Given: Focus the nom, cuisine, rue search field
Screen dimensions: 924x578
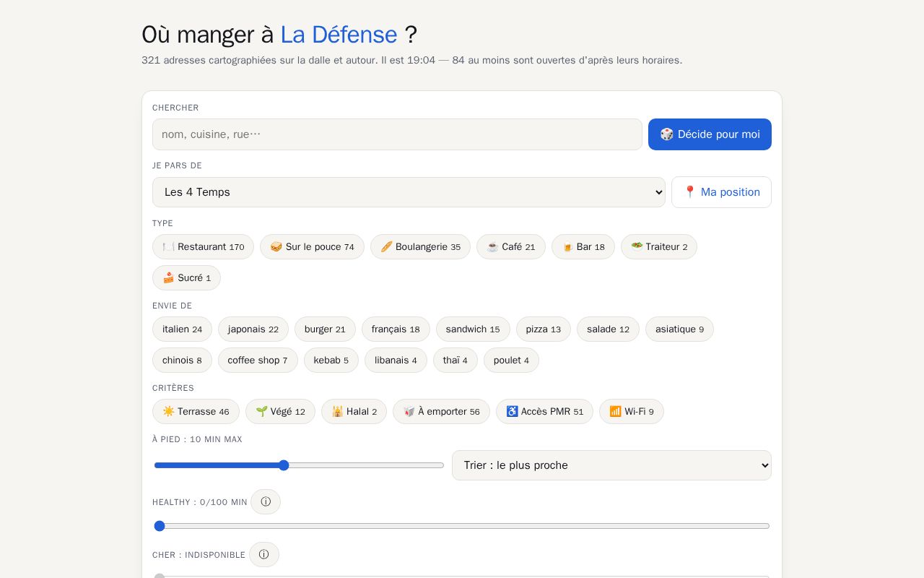Looking at the screenshot, I should 397,134.
